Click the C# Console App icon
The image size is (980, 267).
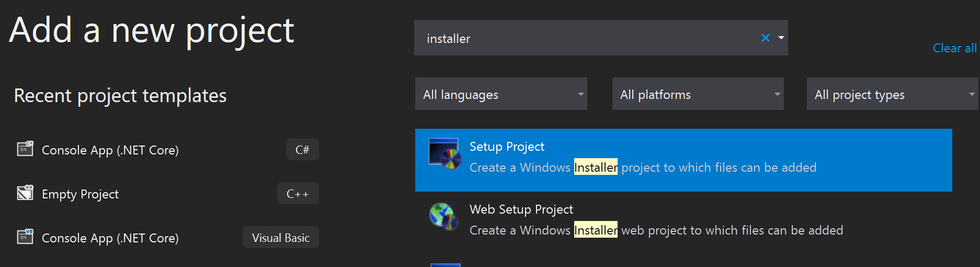[25, 149]
